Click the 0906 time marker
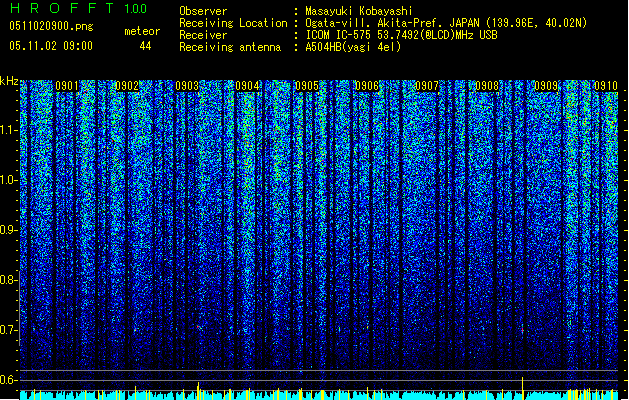 (367, 86)
